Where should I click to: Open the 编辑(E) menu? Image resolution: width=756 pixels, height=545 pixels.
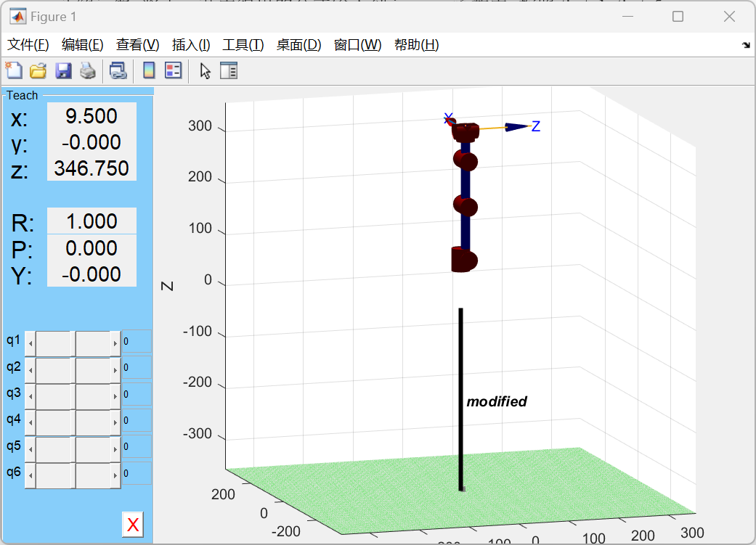[x=83, y=45]
